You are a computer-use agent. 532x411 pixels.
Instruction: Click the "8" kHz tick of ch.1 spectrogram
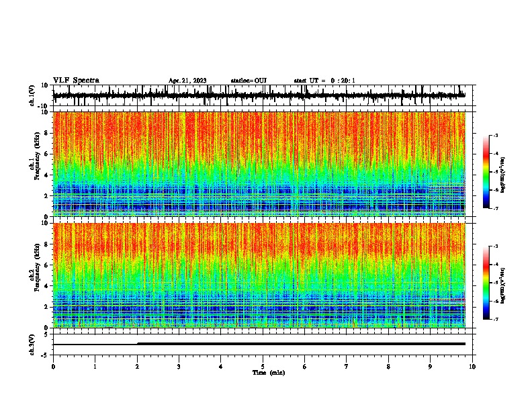46,133
